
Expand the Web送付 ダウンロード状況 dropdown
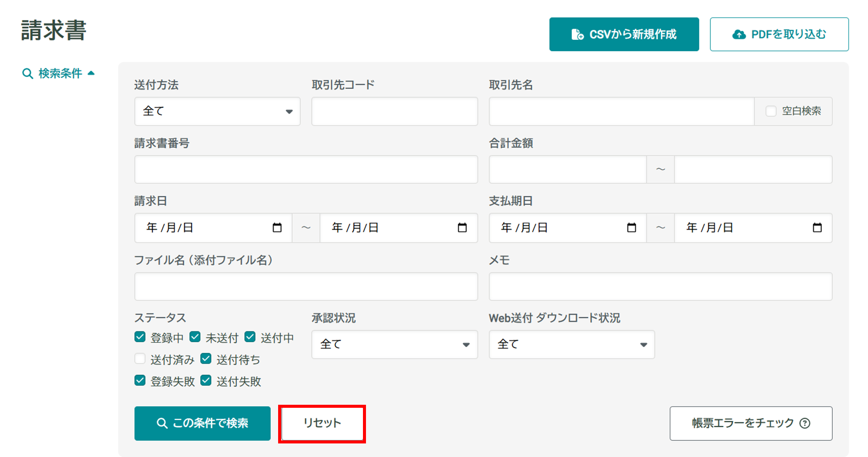571,345
